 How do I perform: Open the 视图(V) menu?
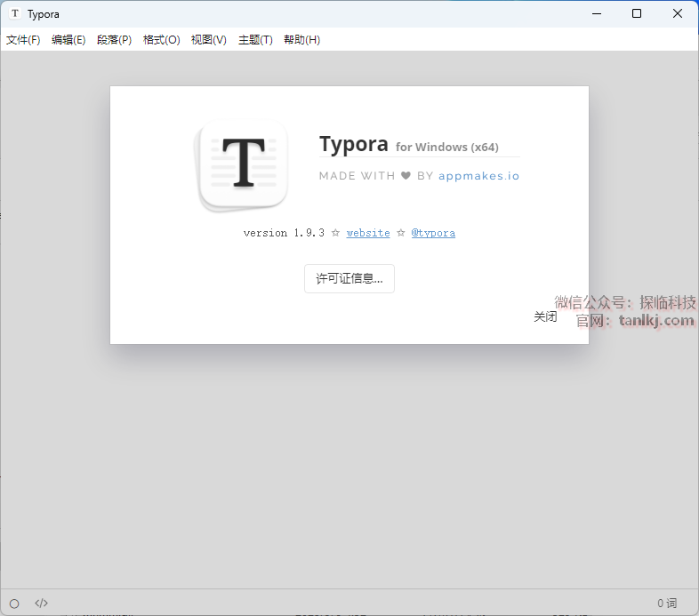(208, 40)
